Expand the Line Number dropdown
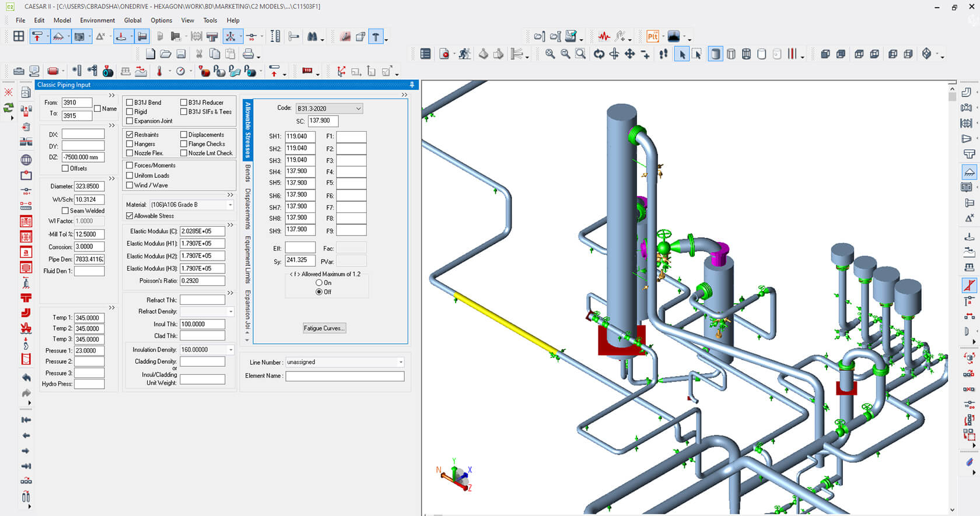 (401, 362)
